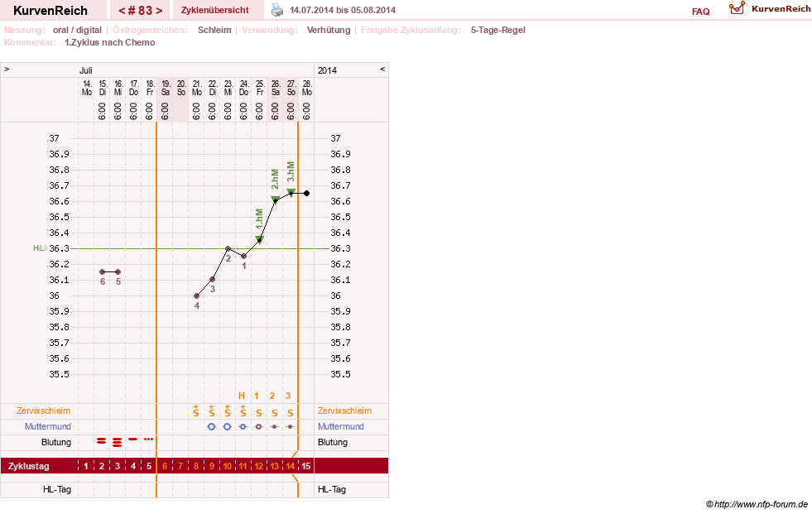
Task: Click the KurvenReich title at top left
Action: 50,11
